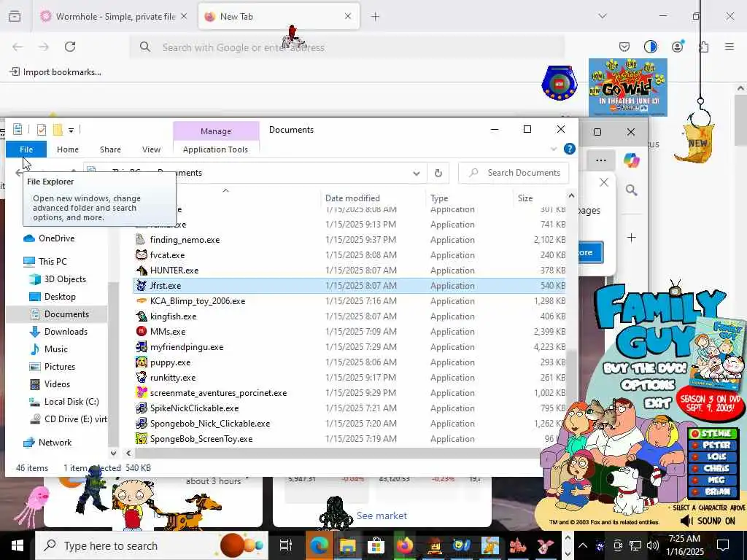747x560 pixels.
Task: Open Firefox hamburger application menu
Action: (x=729, y=47)
